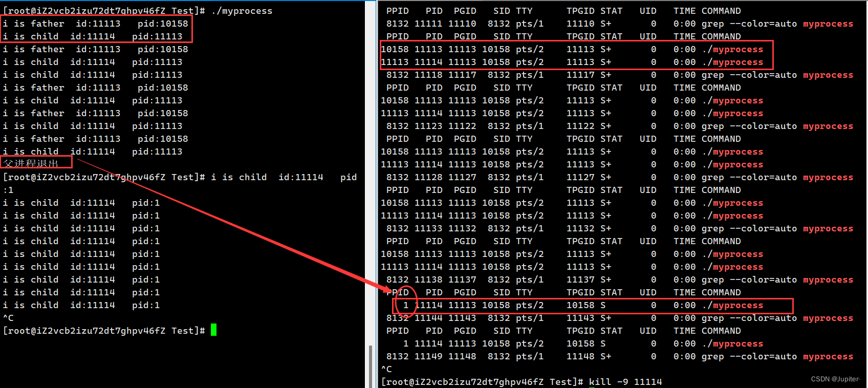Click PID value 11128 in the grep row
This screenshot has width=868, height=388.
point(428,177)
